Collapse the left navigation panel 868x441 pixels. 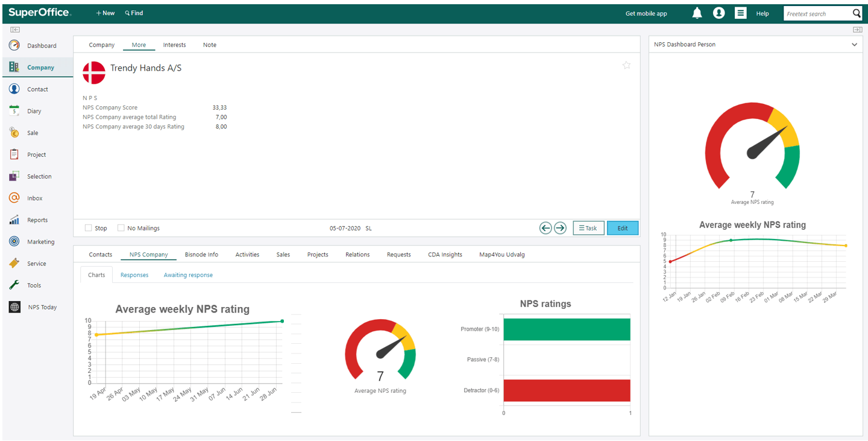coord(15,30)
